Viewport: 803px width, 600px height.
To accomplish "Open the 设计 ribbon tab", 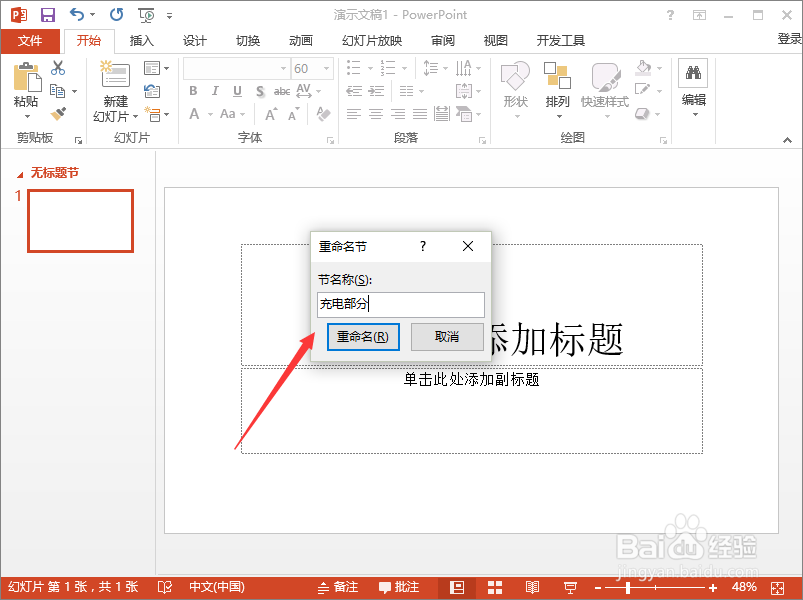I will pos(194,41).
